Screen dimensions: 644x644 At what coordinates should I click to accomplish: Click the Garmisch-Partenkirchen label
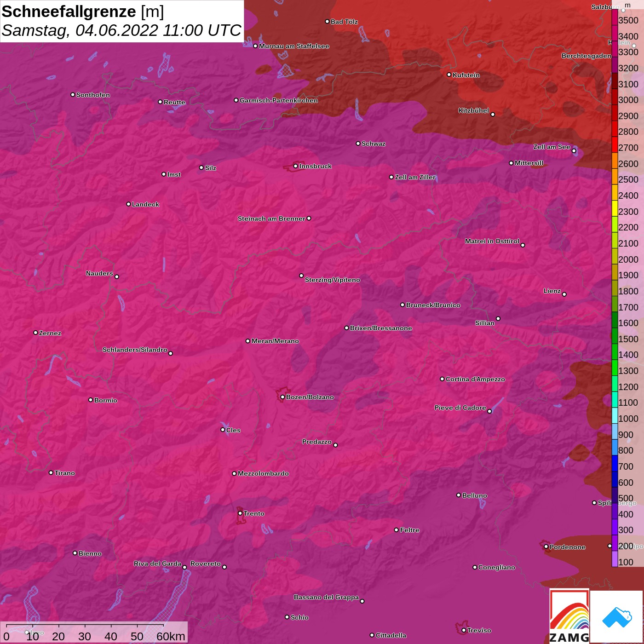(x=279, y=100)
